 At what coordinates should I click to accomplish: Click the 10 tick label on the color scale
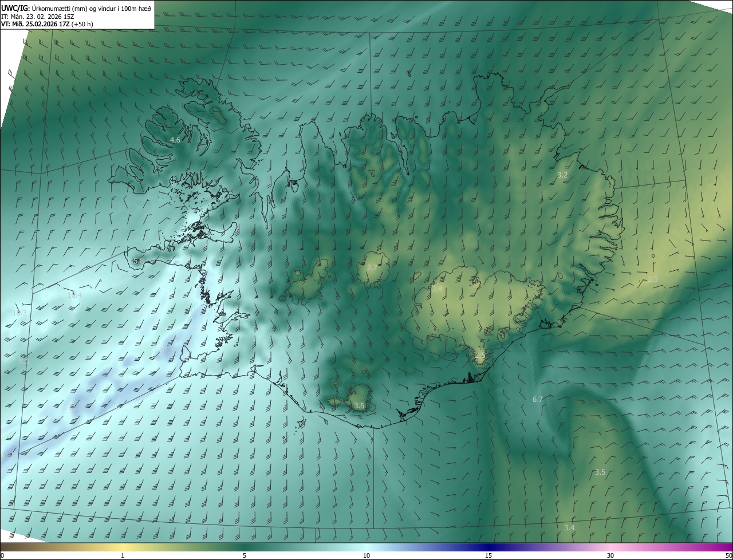click(x=366, y=555)
